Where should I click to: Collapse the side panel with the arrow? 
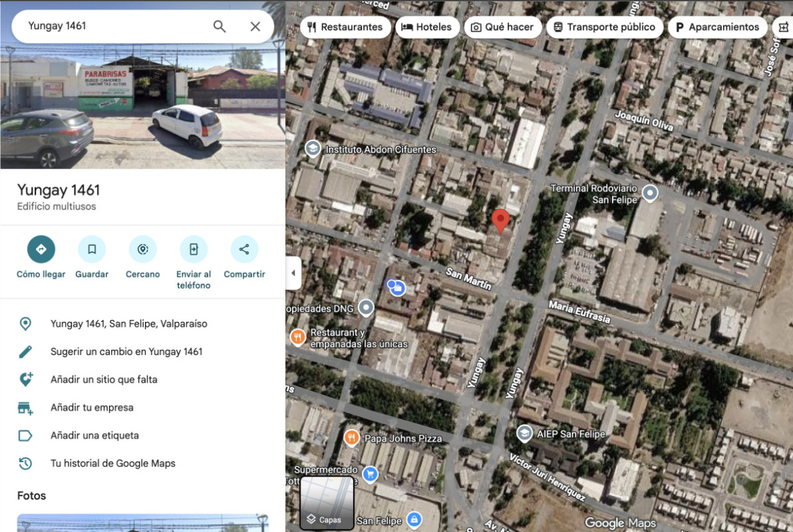click(293, 273)
